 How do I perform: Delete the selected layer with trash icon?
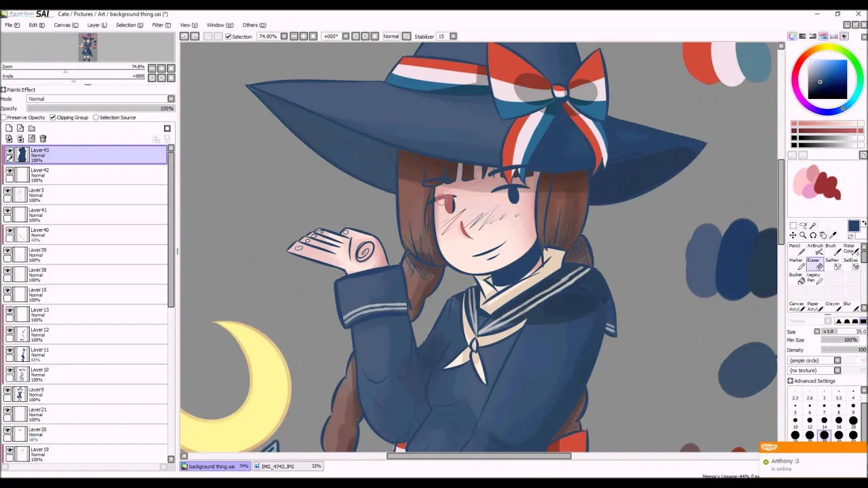(x=43, y=139)
